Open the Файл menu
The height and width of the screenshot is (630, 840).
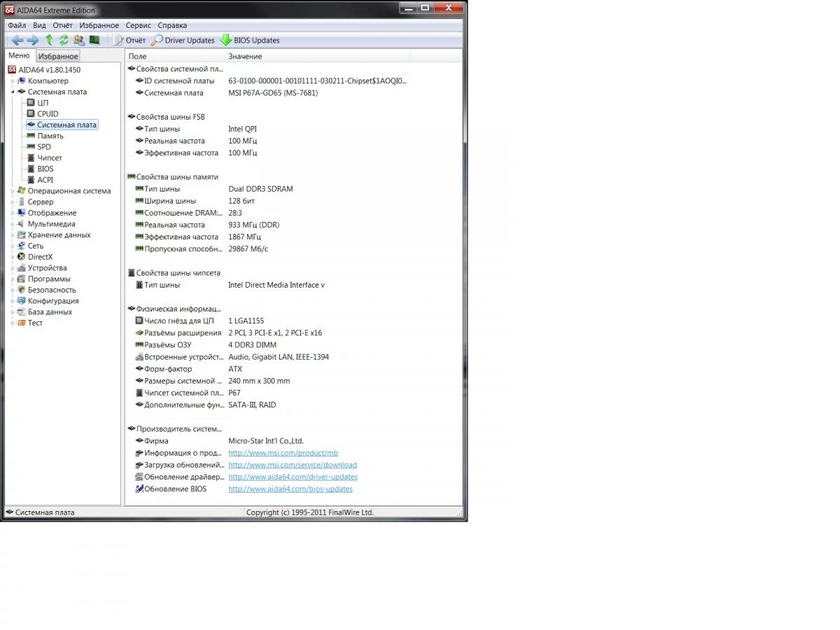pyautogui.click(x=17, y=25)
